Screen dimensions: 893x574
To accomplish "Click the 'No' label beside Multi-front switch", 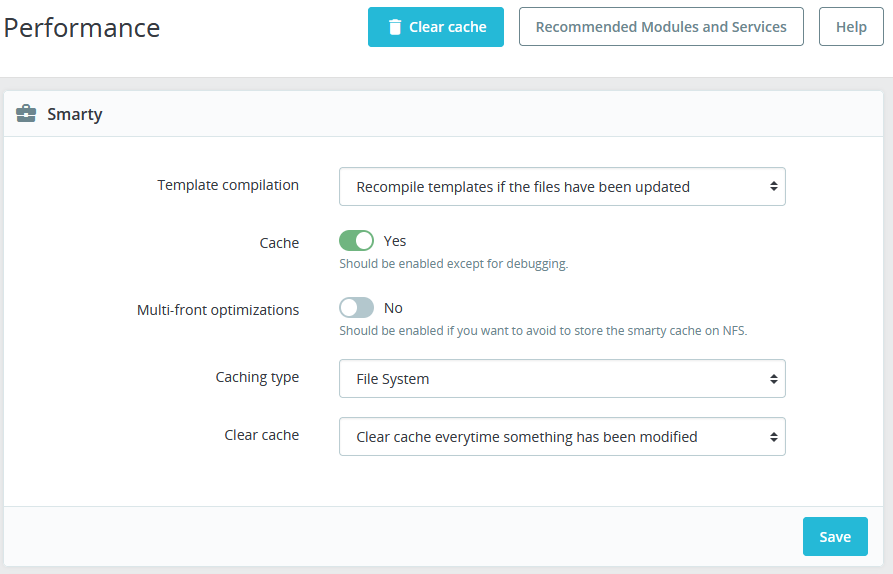I will coord(394,308).
